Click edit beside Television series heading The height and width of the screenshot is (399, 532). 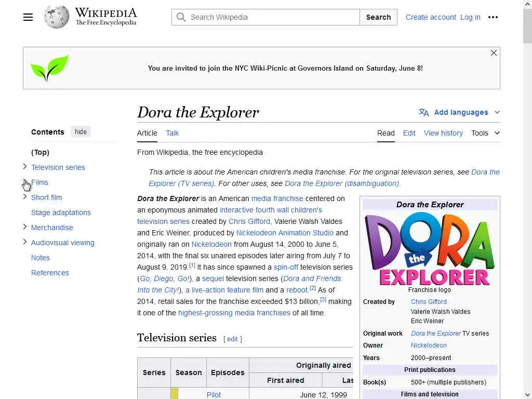[x=232, y=339]
